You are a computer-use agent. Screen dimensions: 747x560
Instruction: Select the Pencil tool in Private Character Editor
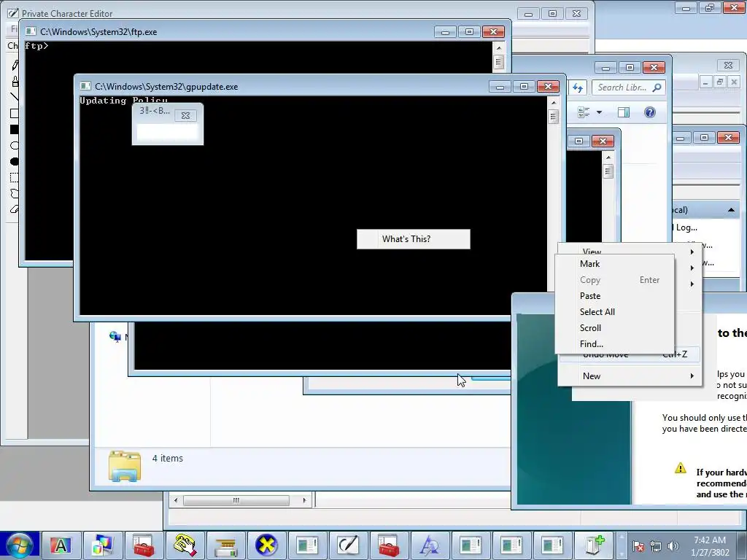[x=15, y=65]
